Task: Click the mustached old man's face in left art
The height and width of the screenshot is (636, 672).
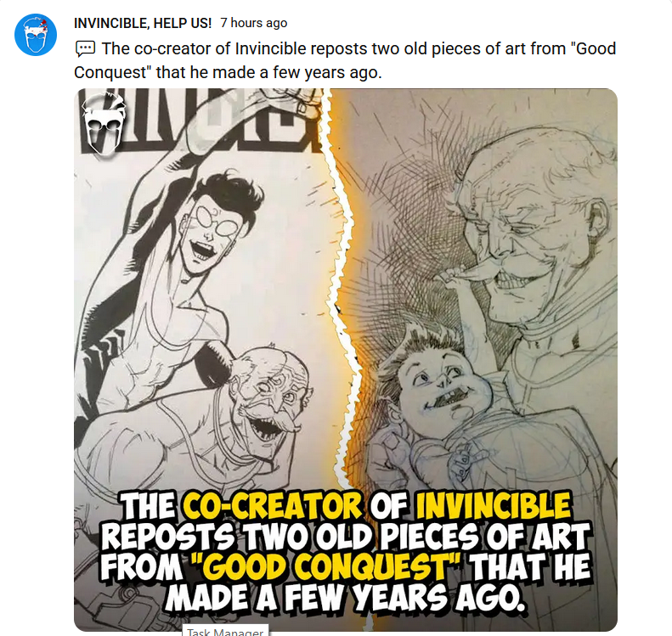Action: pos(272,398)
